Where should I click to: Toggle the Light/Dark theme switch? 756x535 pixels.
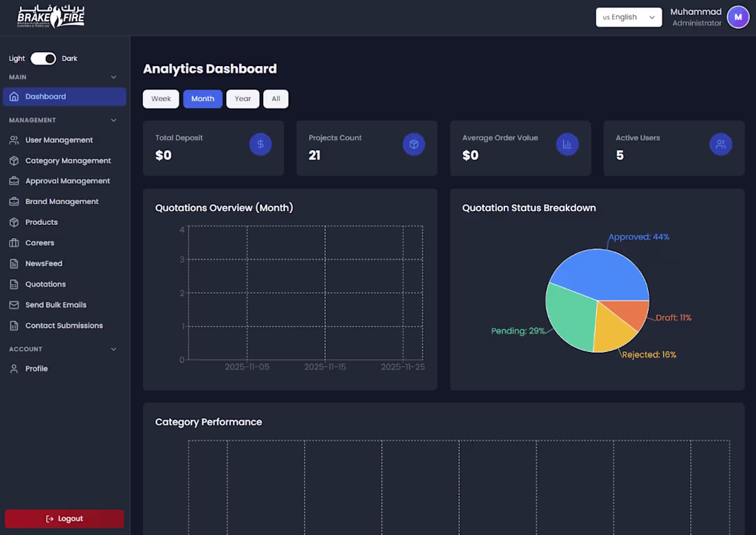[43, 58]
